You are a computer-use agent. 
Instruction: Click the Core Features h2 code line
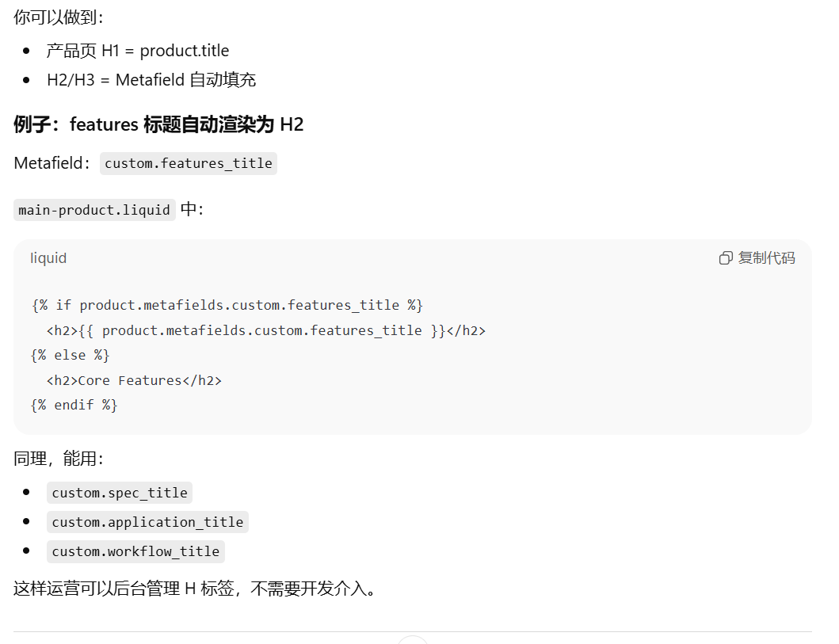pyautogui.click(x=134, y=380)
